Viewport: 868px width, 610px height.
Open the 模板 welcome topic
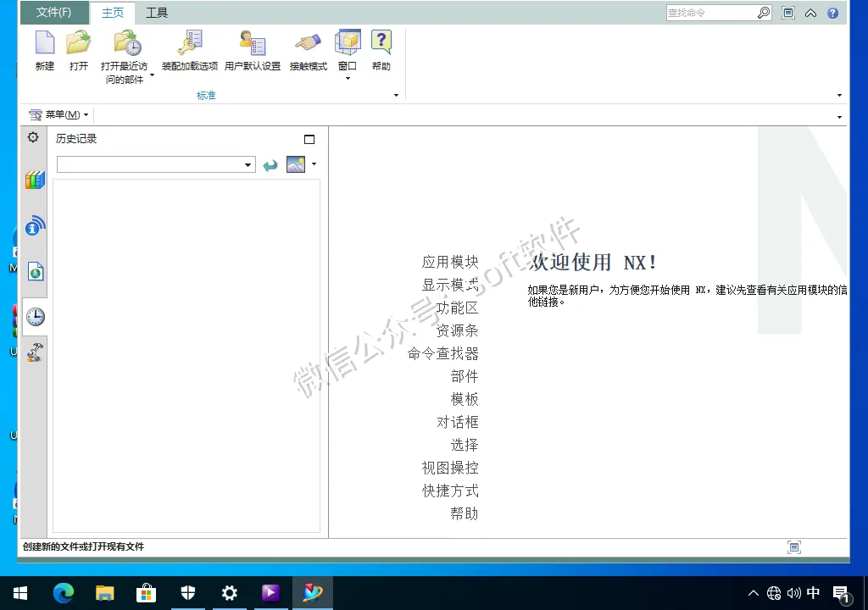465,399
